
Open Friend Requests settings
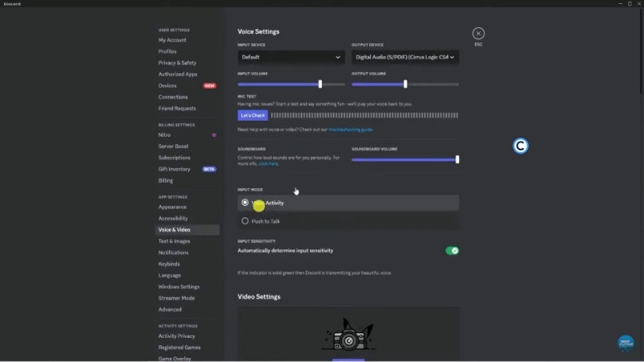pos(177,109)
